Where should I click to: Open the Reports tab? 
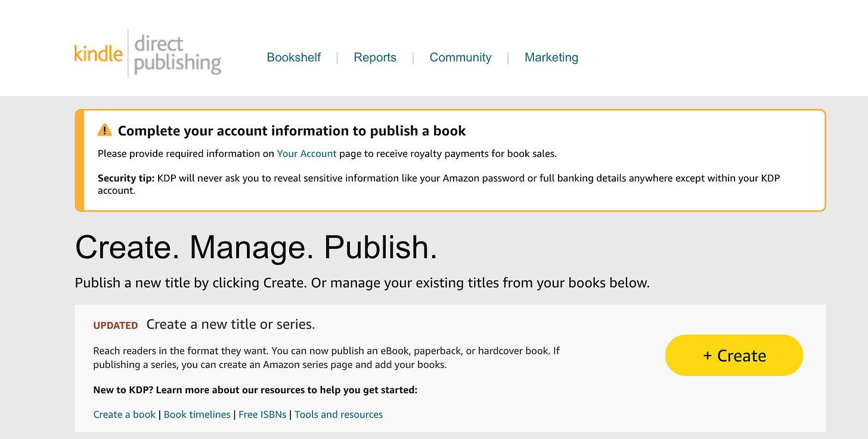click(x=375, y=57)
